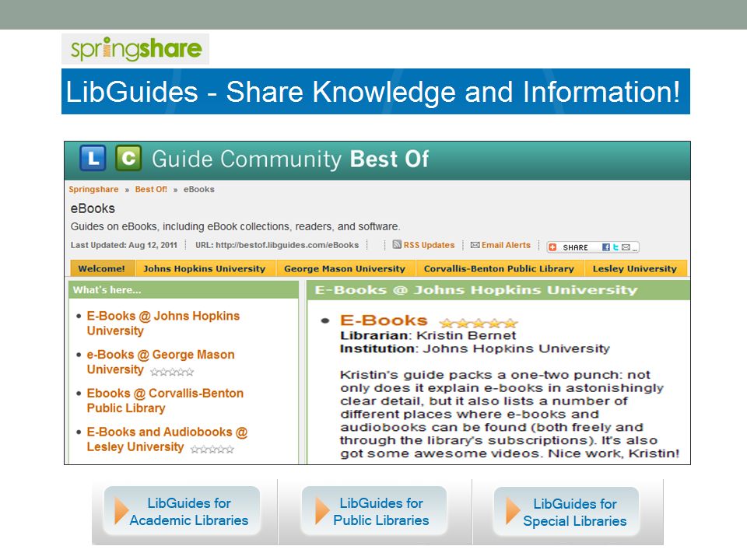This screenshot has height=560, width=747.
Task: Switch to the Johns Hopkins University tab
Action: 205,268
